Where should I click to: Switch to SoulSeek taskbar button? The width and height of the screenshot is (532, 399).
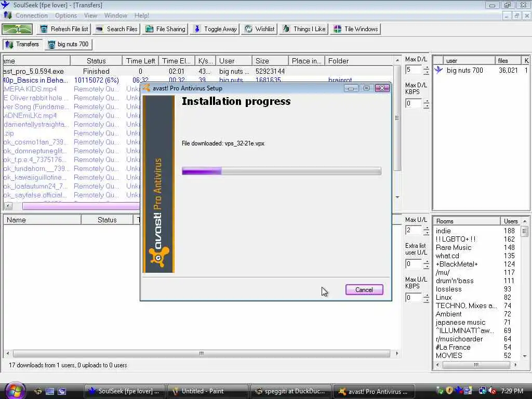pos(124,391)
